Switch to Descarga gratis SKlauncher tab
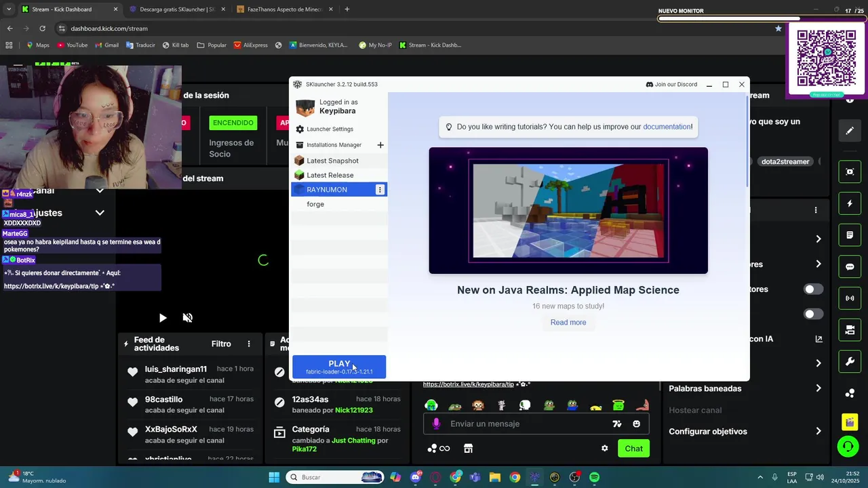Image resolution: width=868 pixels, height=488 pixels. [177, 9]
